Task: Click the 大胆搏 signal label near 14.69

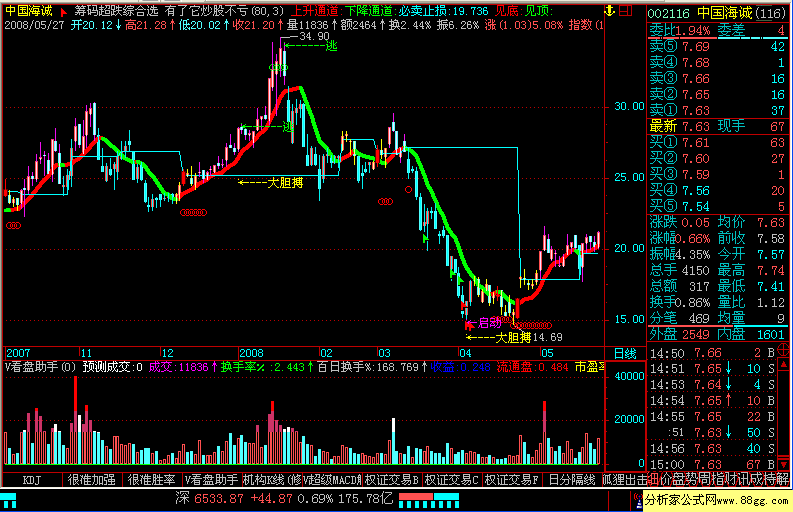Action: (513, 337)
